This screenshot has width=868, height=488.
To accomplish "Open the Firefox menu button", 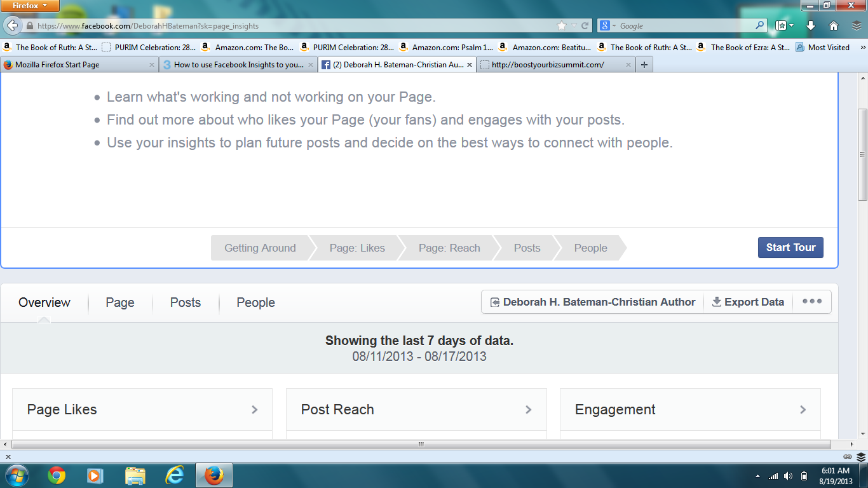I will tap(30, 6).
